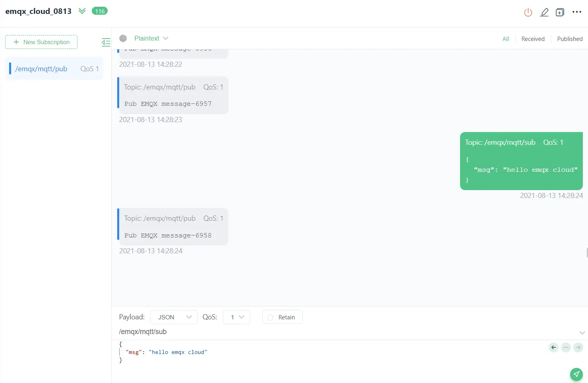Open the publish QoS 1 dropdown
Image resolution: width=588 pixels, height=383 pixels.
[x=237, y=317]
